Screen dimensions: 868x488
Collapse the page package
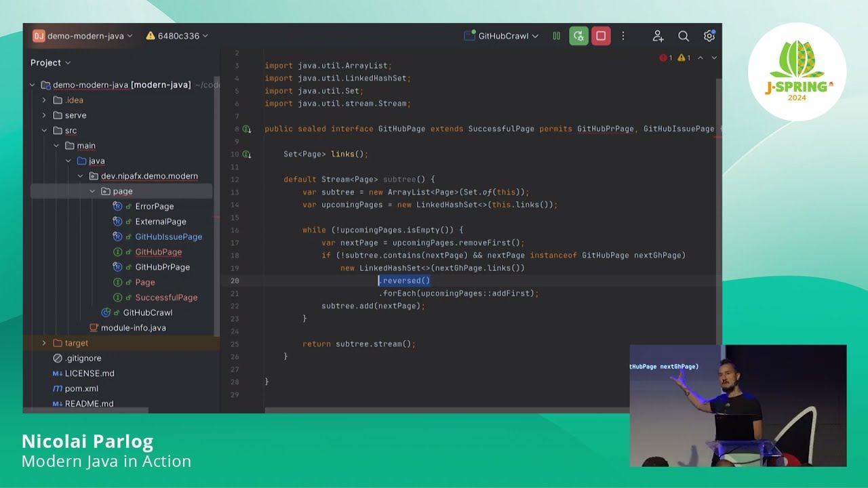93,191
